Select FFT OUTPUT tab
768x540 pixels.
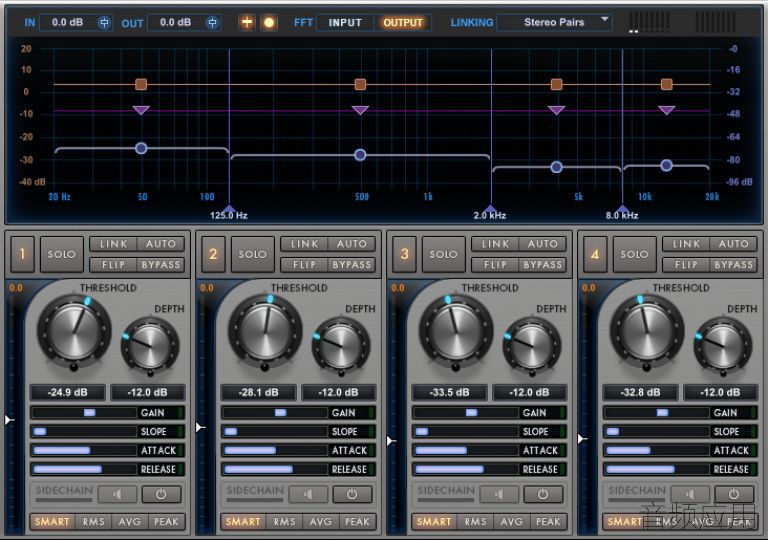tap(403, 23)
